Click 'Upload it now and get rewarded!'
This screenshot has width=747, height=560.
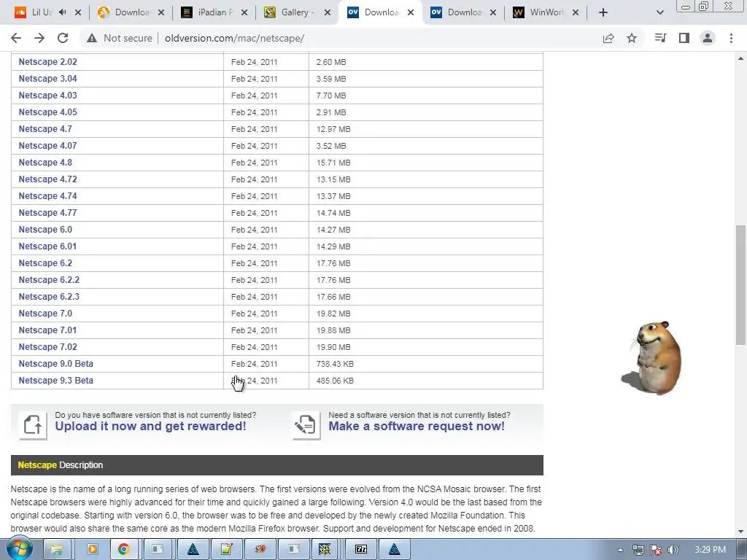pos(150,426)
